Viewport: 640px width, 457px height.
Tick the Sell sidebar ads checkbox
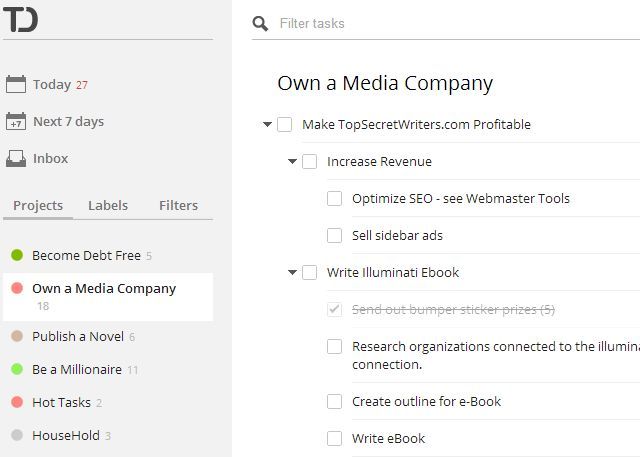coord(335,236)
